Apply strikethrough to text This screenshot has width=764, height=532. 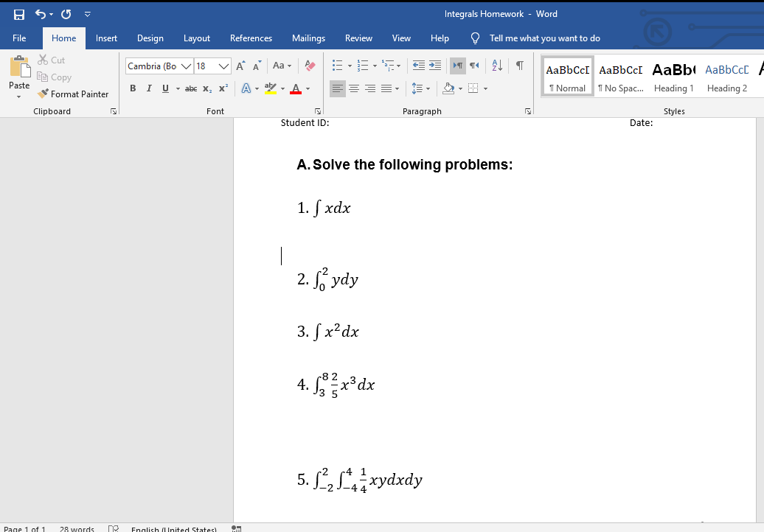tap(190, 88)
